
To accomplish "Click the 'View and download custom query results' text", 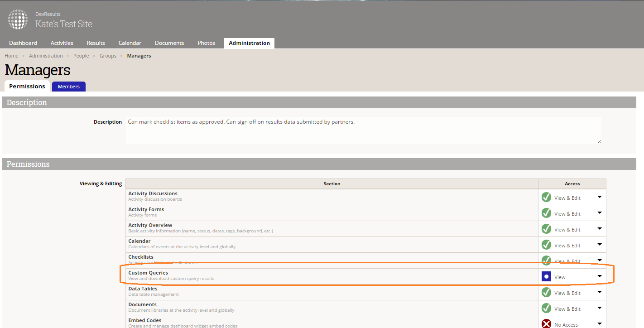I will tap(171, 279).
